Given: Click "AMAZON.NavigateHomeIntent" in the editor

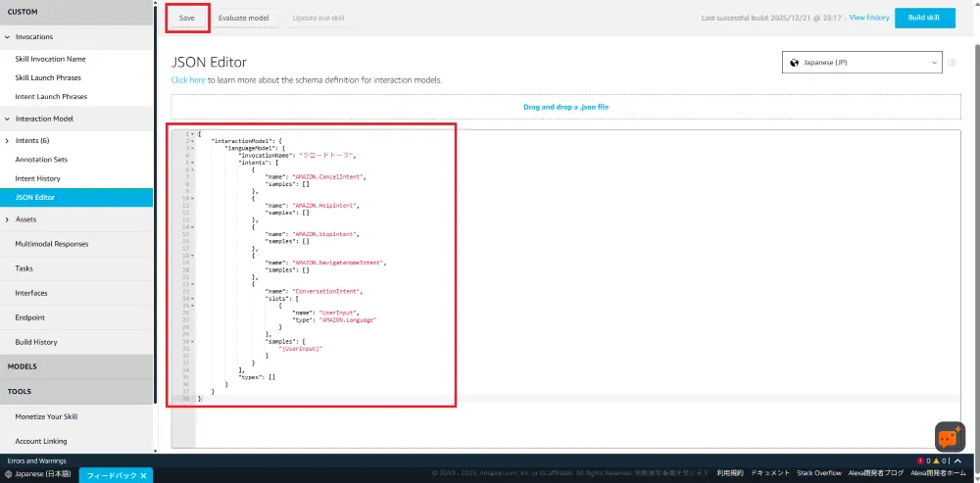Looking at the screenshot, I should tap(339, 263).
